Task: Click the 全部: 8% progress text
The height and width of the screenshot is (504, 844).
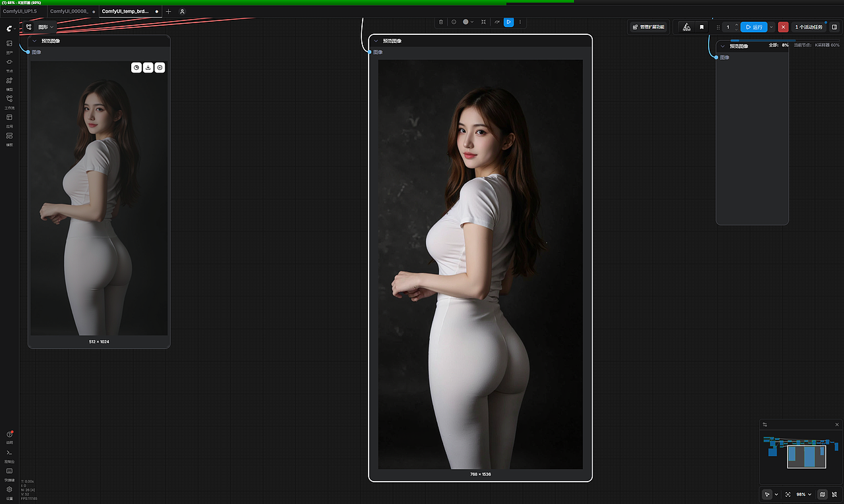Action: 779,45
